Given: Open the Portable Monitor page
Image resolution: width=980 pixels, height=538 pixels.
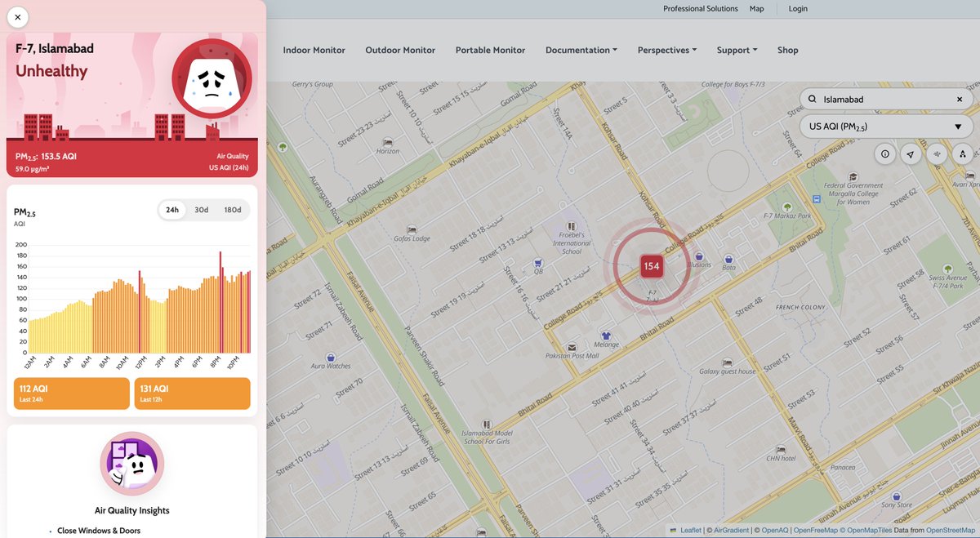Looking at the screenshot, I should coord(490,50).
